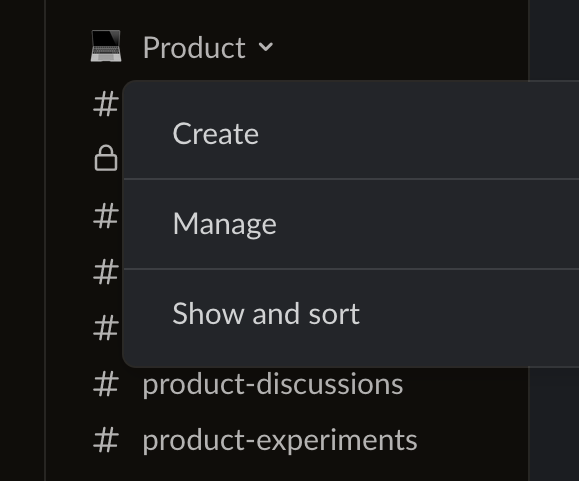The height and width of the screenshot is (481, 579).
Task: Open the product-experiments channel
Action: point(280,440)
